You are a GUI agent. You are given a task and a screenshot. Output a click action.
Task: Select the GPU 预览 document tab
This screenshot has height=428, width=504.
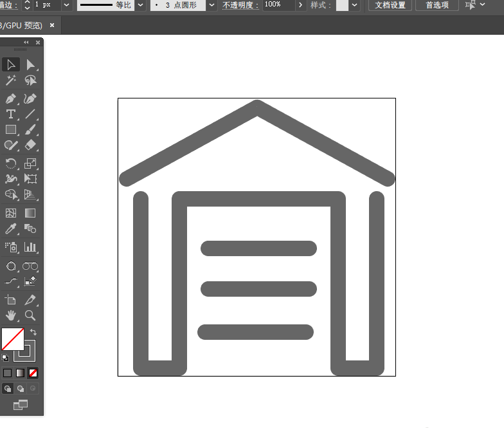(21, 26)
